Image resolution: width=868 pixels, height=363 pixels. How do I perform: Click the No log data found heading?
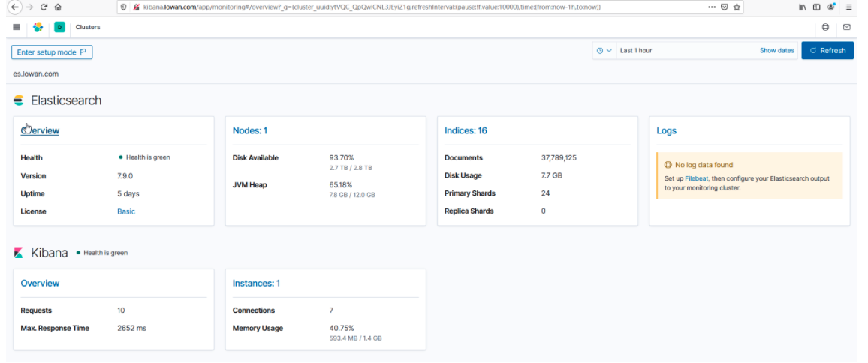tap(704, 165)
